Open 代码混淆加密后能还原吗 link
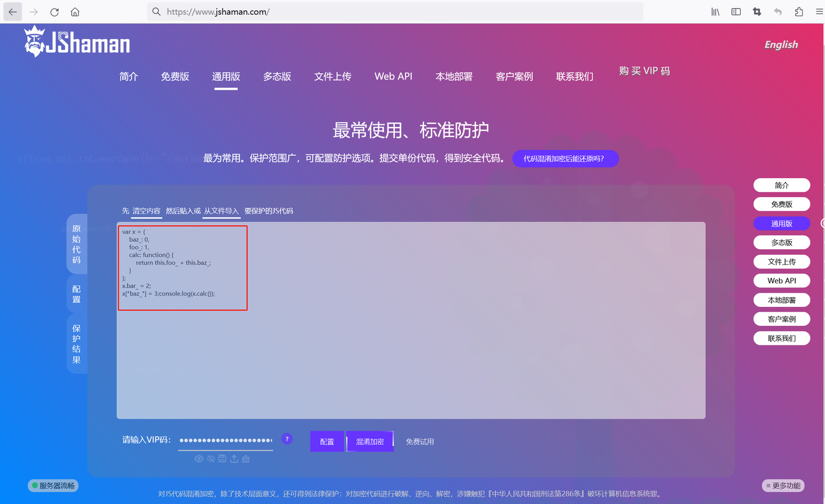The width and height of the screenshot is (825, 504). [x=565, y=158]
